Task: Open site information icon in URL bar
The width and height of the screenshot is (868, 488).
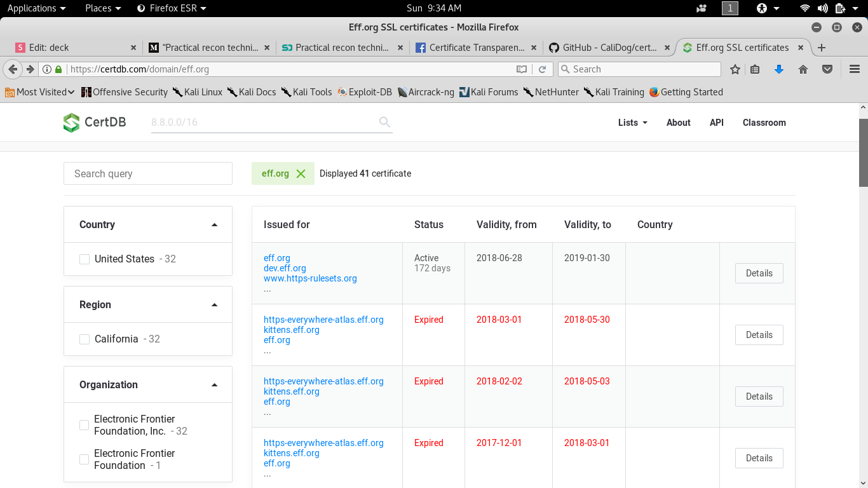Action: tap(46, 69)
